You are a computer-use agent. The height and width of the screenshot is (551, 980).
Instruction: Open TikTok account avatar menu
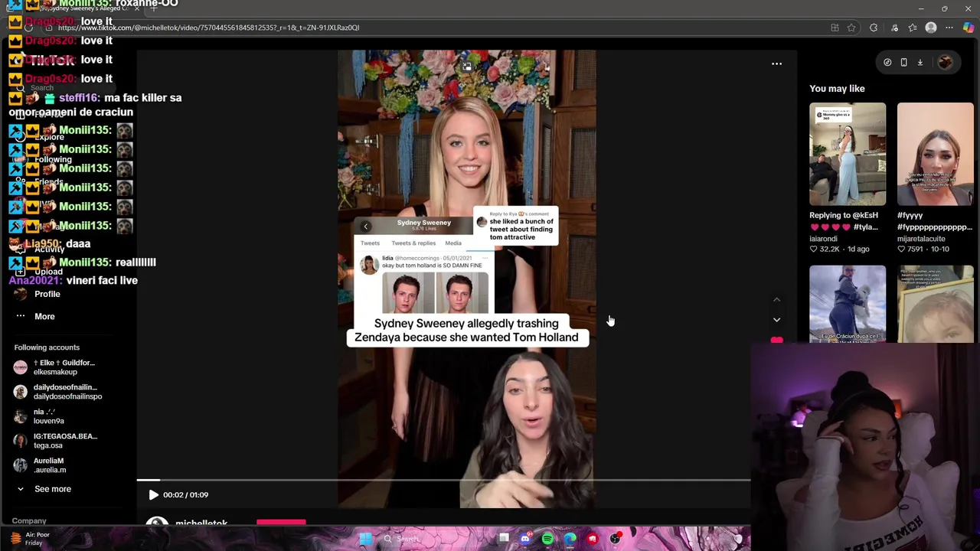pos(945,63)
